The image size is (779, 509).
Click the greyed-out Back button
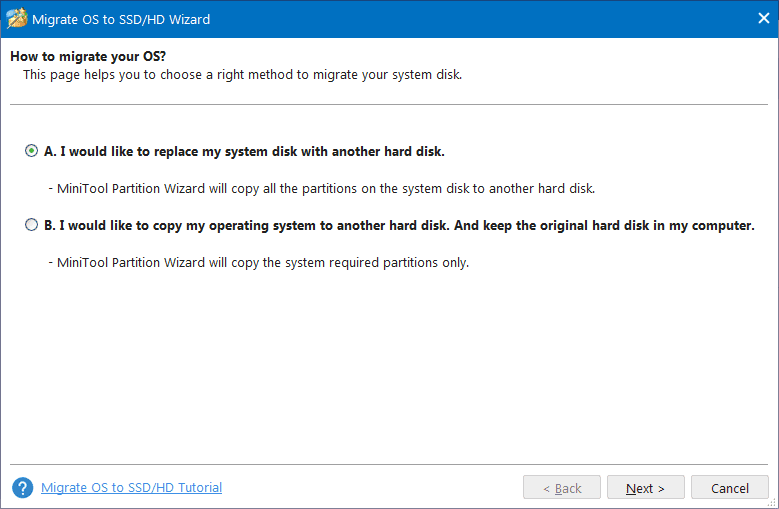pos(561,488)
